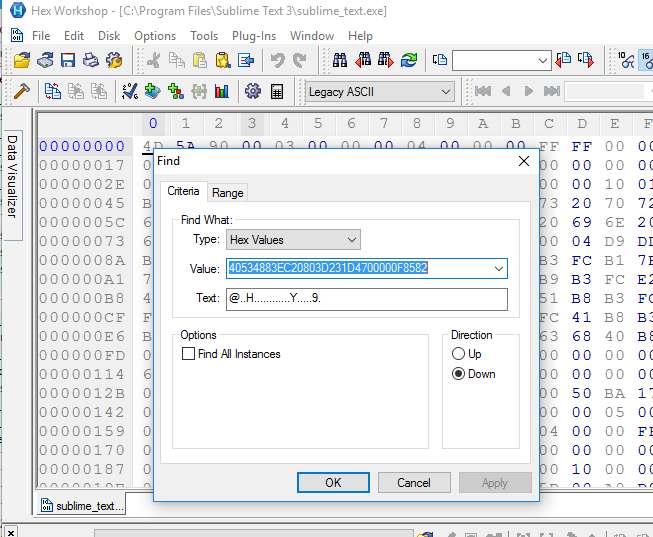This screenshot has height=537, width=653.
Task: Click the go-forward icon with red right arrow
Action: [586, 60]
